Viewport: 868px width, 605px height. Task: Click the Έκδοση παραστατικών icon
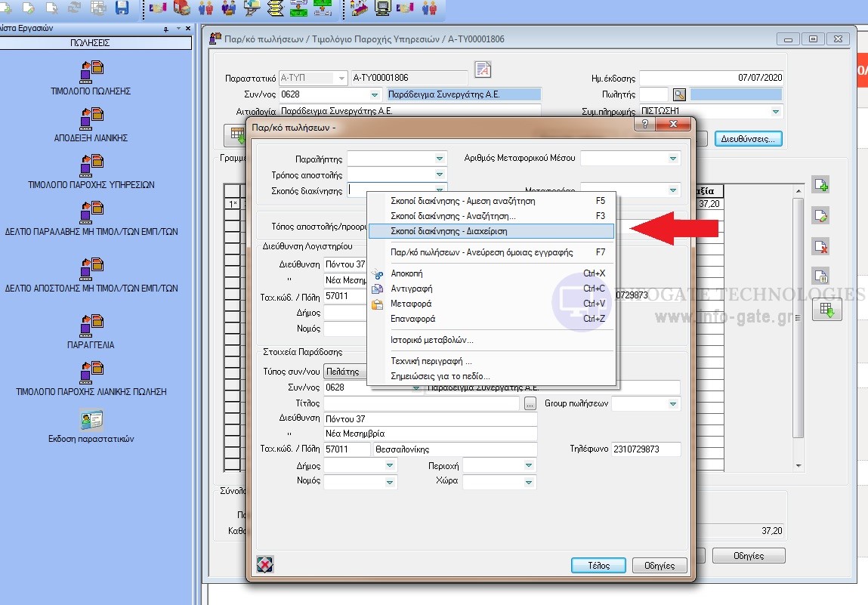click(91, 419)
